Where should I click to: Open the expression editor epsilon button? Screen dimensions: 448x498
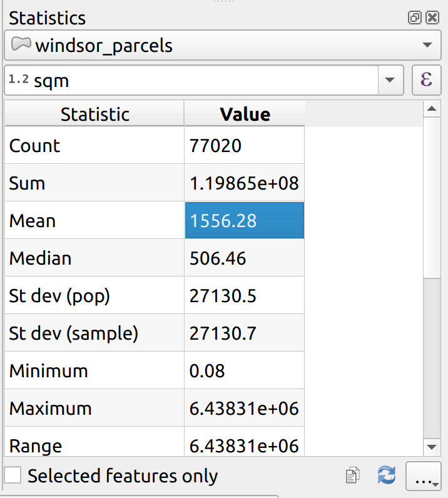point(427,80)
